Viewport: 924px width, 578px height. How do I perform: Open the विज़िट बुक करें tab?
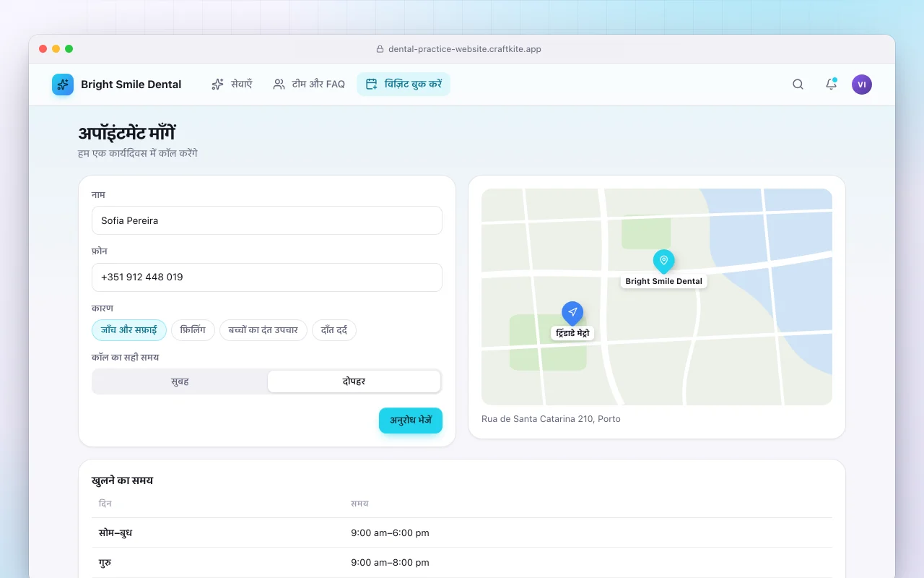click(x=404, y=85)
